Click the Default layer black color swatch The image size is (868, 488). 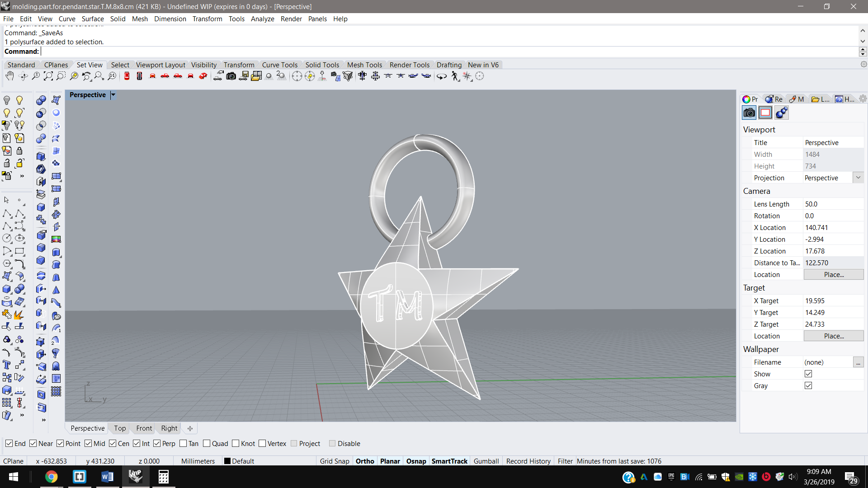[x=227, y=461]
